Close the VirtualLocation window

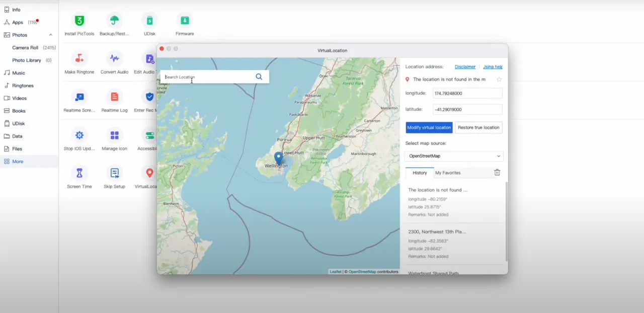click(x=162, y=49)
